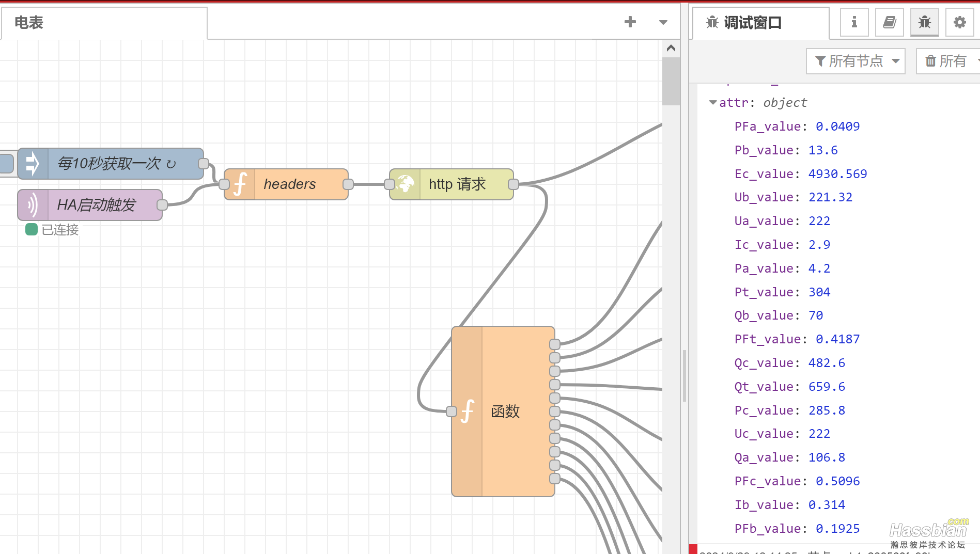Viewport: 980px width, 554px height.
Task: Select the http 请求 node label
Action: pos(457,184)
